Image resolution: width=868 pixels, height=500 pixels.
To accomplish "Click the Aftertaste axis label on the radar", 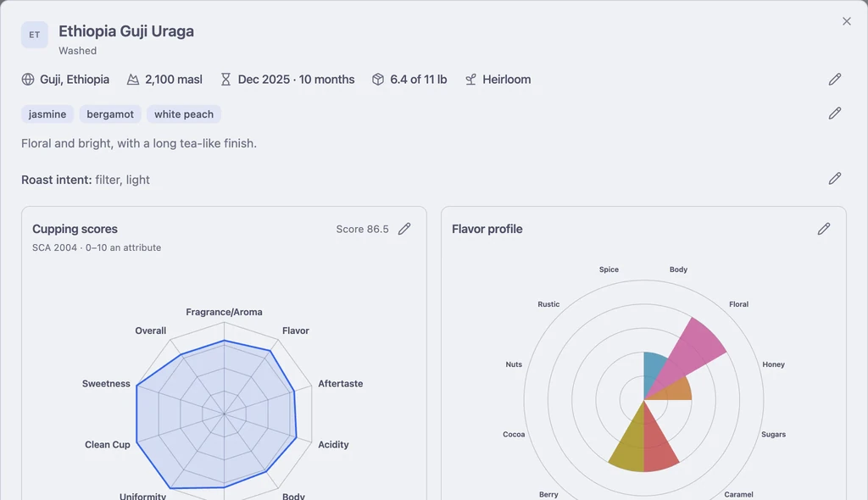I will click(x=341, y=384).
